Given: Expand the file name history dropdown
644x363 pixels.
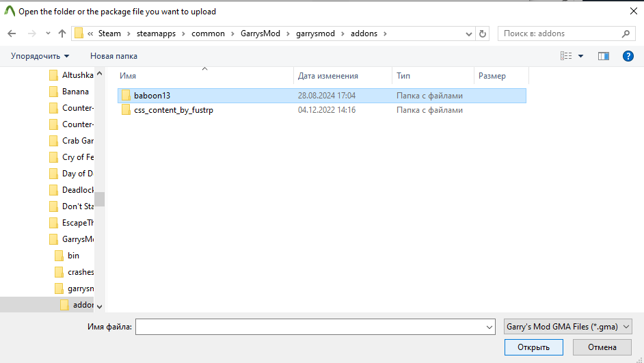Looking at the screenshot, I should 489,327.
